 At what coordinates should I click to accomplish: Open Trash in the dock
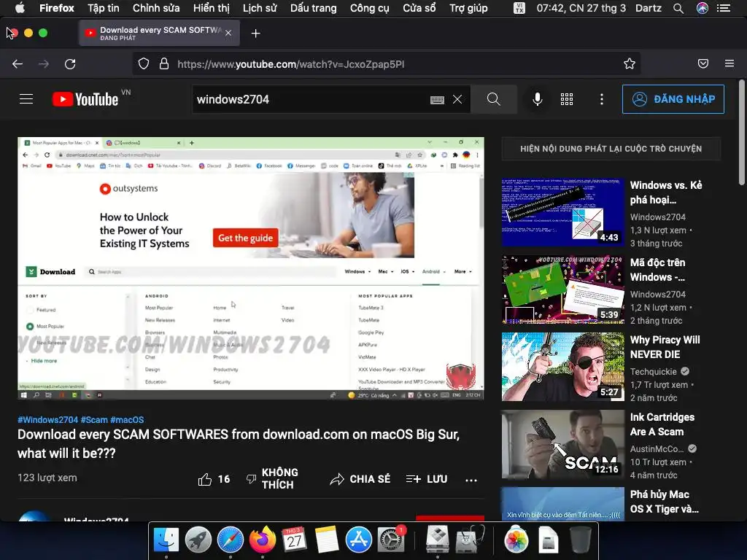[580, 540]
